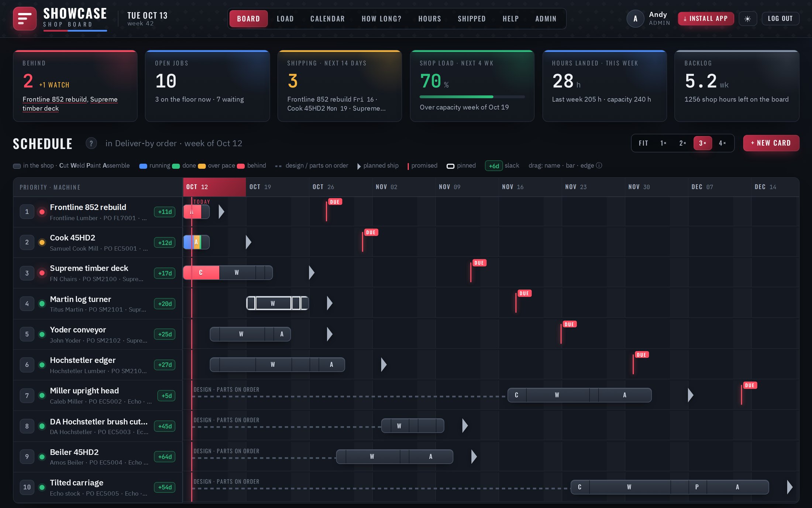Open the Schedule help question mark icon
This screenshot has height=508, width=812.
tap(91, 143)
